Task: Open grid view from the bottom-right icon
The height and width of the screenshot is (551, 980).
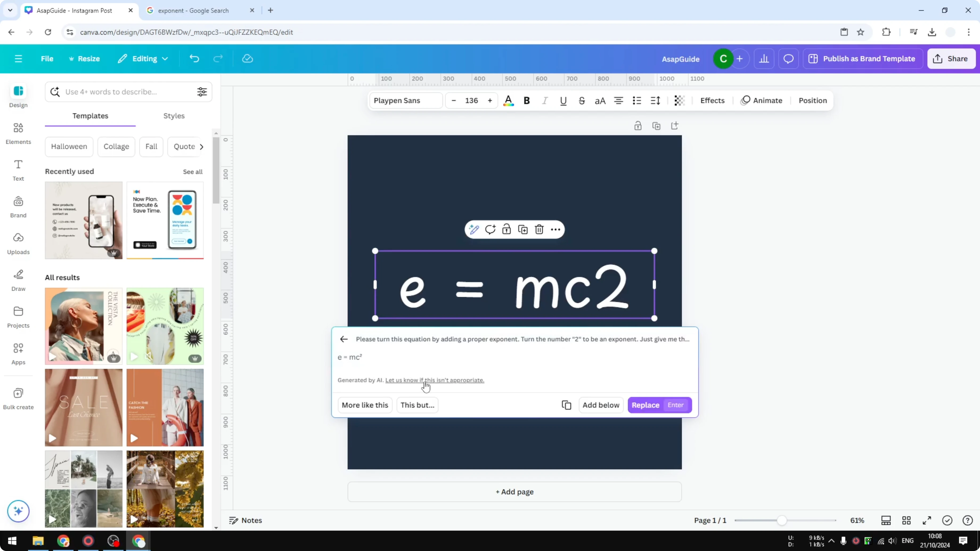Action: pyautogui.click(x=906, y=520)
